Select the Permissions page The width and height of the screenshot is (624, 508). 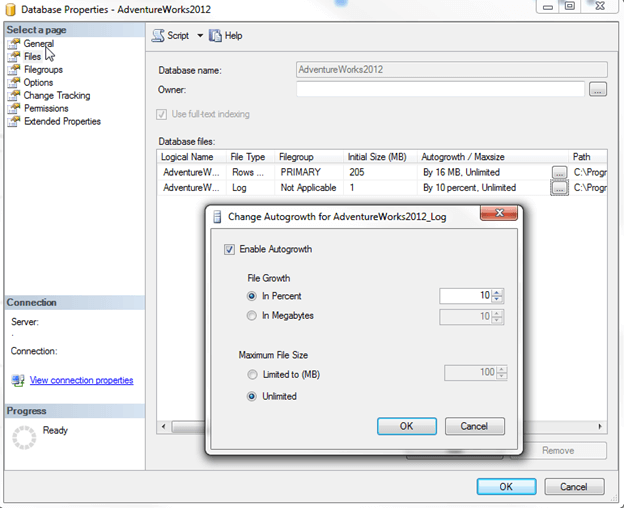(46, 108)
